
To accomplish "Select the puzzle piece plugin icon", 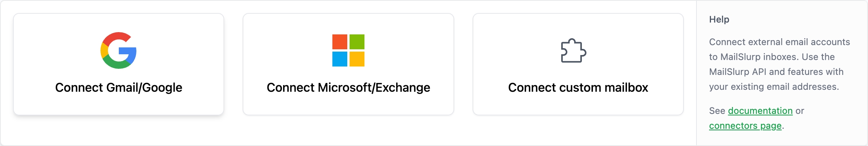I will click(573, 50).
